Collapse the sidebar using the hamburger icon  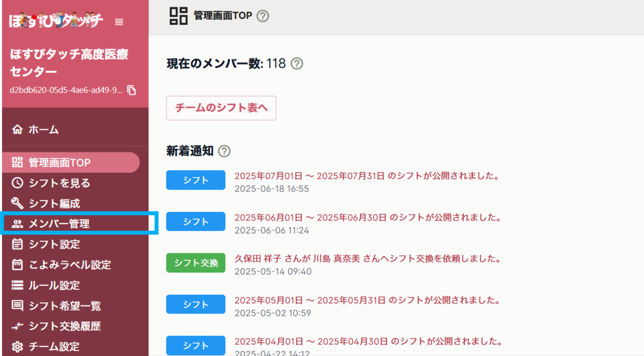[x=119, y=22]
